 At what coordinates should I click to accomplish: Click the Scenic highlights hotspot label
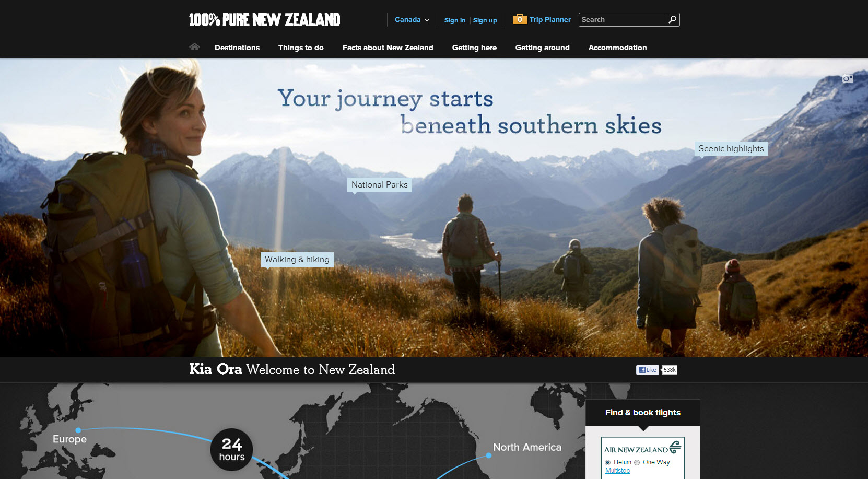(x=731, y=149)
